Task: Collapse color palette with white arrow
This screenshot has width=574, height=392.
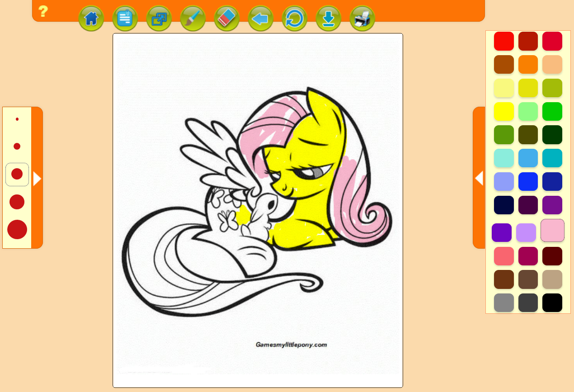Action: coord(479,178)
